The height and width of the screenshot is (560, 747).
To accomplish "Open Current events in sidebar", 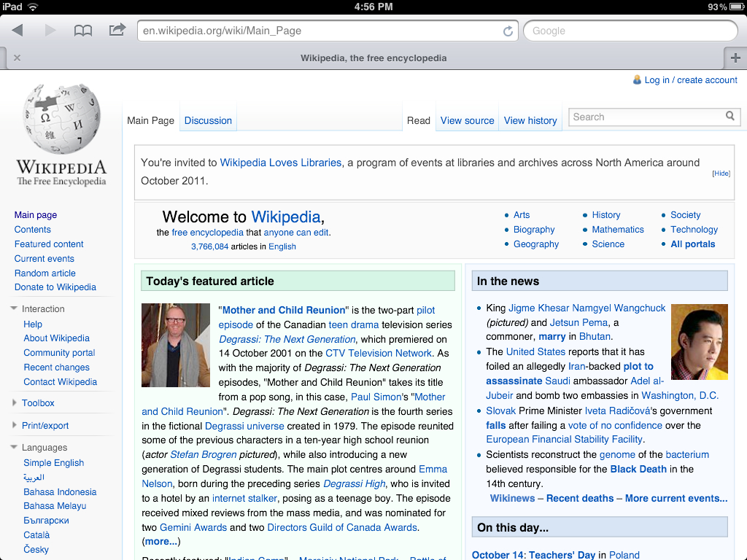I will point(44,259).
